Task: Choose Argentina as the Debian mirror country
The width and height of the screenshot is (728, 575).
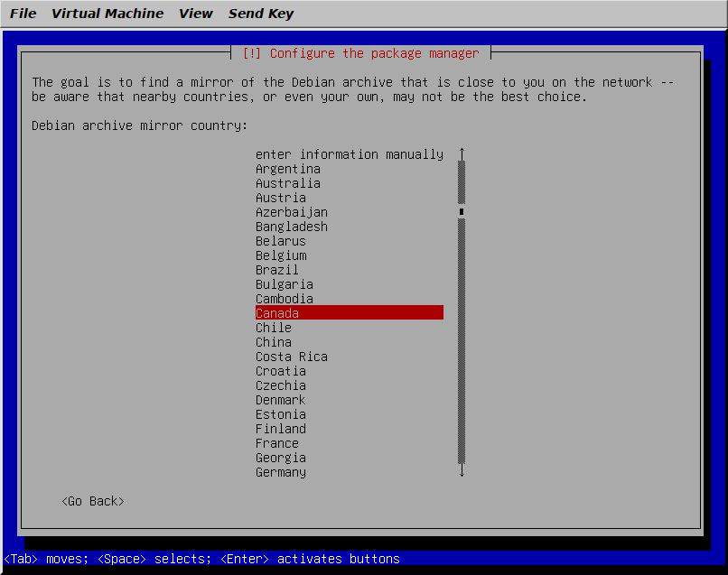Action: coord(288,168)
